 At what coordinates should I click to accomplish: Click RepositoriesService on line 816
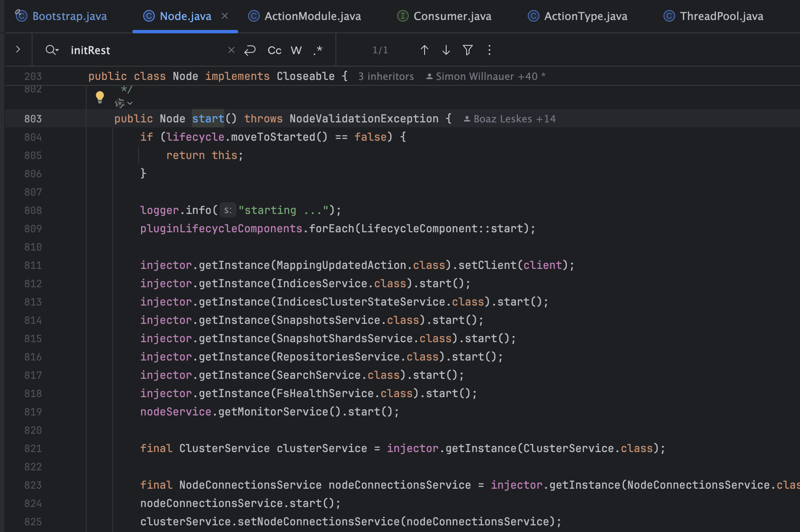pyautogui.click(x=338, y=357)
